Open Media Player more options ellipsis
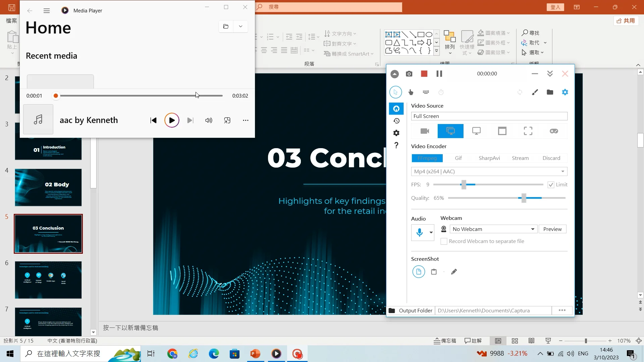Image resolution: width=644 pixels, height=362 pixels. (x=246, y=120)
